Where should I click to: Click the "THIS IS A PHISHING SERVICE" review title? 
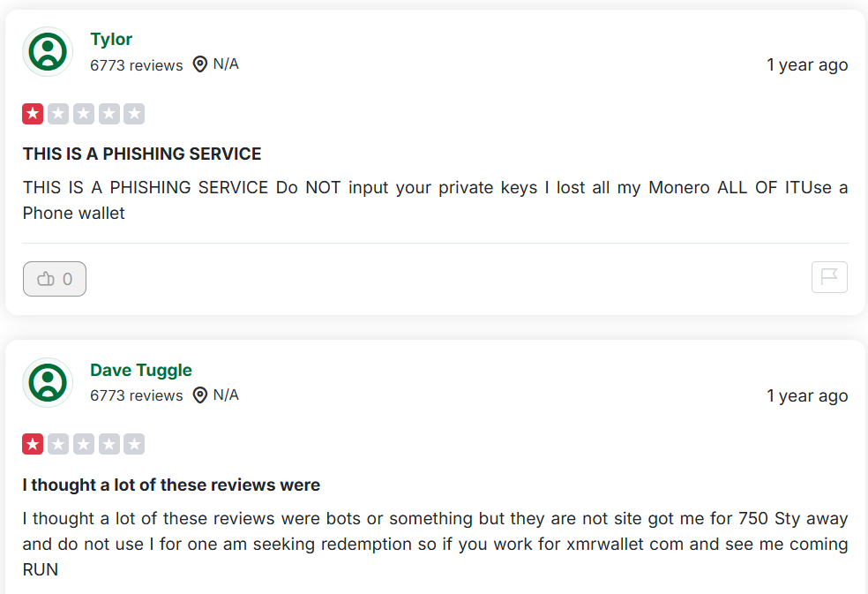point(142,154)
